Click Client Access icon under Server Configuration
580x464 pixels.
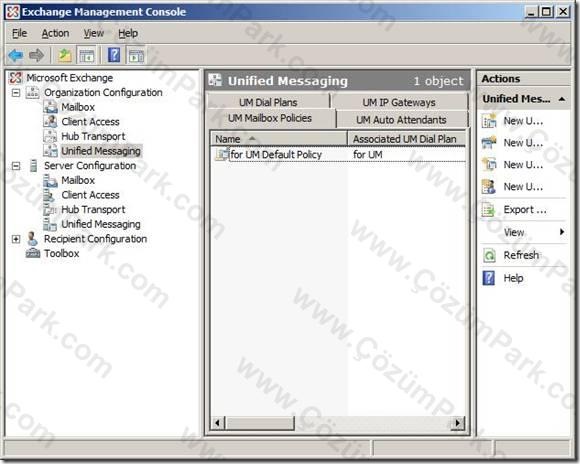49,195
